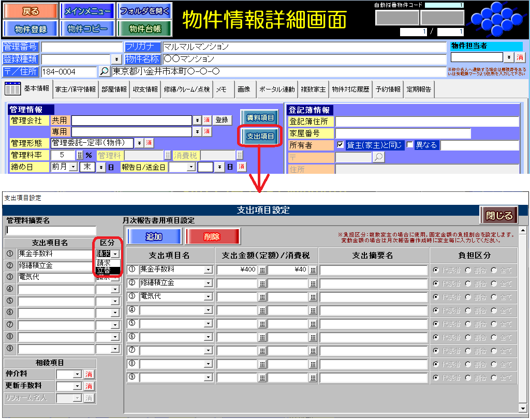The image size is (530, 420).
Task: Check the 異なる owner checkbox
Action: 410,145
